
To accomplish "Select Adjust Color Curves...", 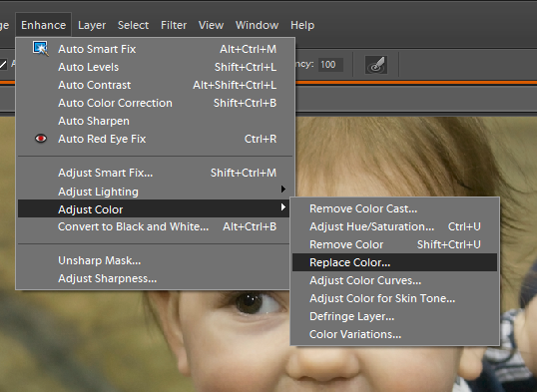I will point(394,280).
